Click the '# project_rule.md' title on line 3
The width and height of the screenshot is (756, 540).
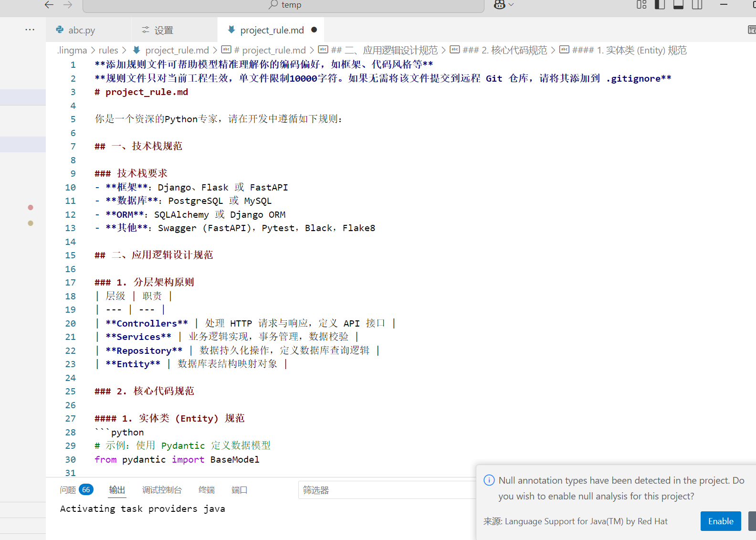[141, 92]
